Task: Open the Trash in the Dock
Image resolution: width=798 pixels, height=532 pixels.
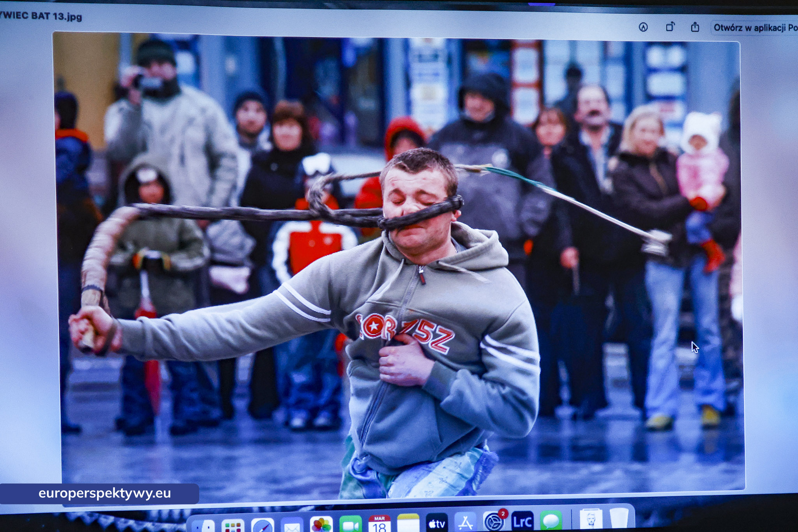Action: [619, 519]
